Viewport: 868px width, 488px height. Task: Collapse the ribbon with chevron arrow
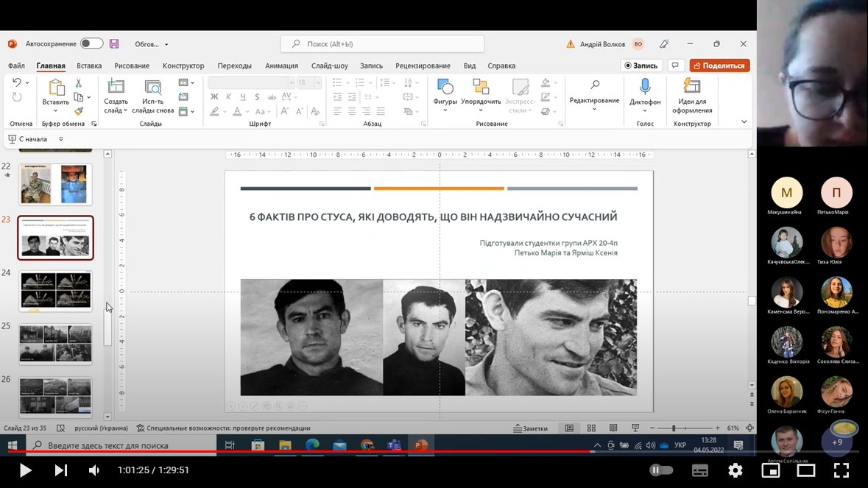pyautogui.click(x=744, y=121)
